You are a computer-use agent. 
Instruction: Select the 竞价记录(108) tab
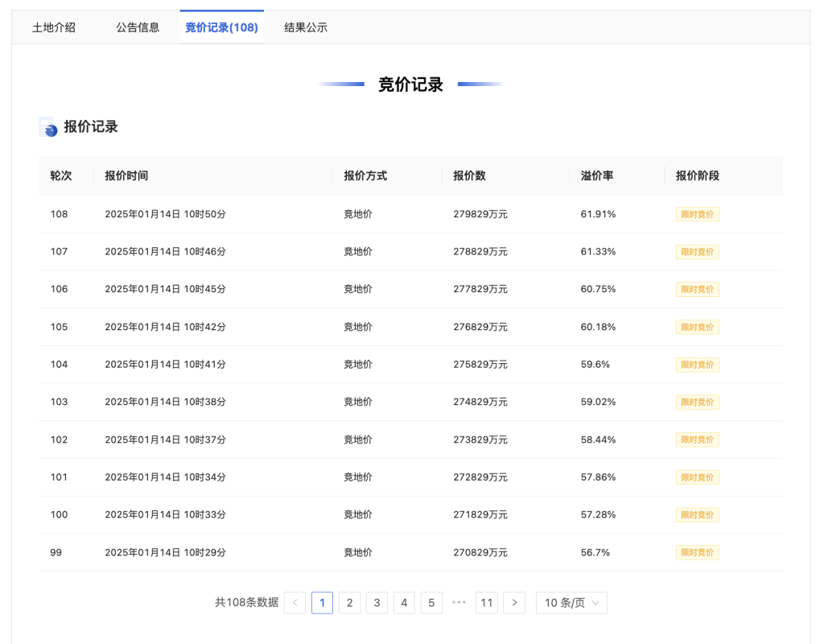coord(221,26)
